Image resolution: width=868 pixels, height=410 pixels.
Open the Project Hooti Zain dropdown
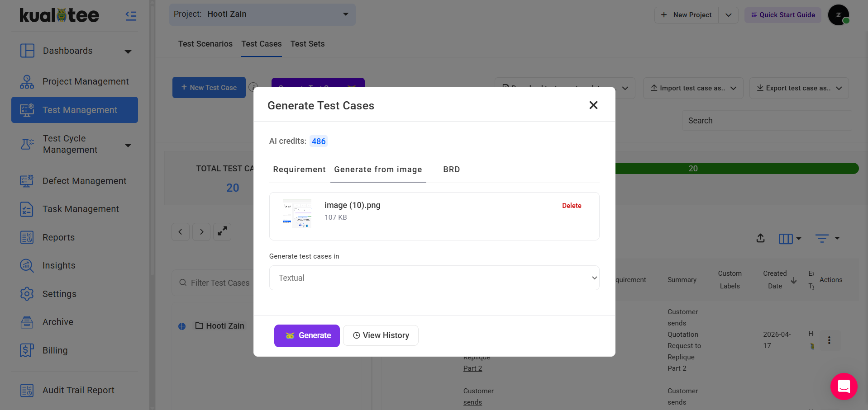262,14
